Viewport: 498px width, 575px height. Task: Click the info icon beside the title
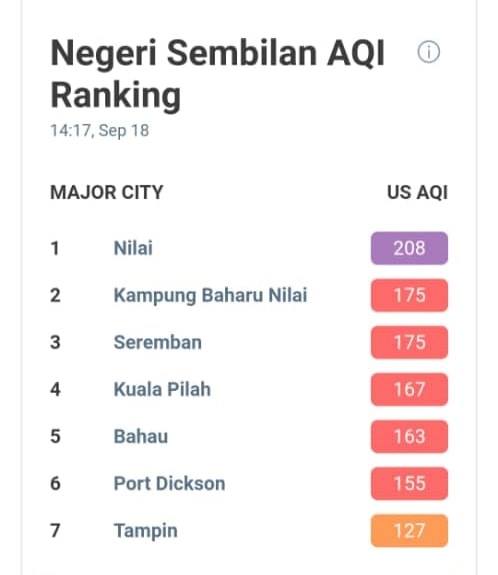428,52
